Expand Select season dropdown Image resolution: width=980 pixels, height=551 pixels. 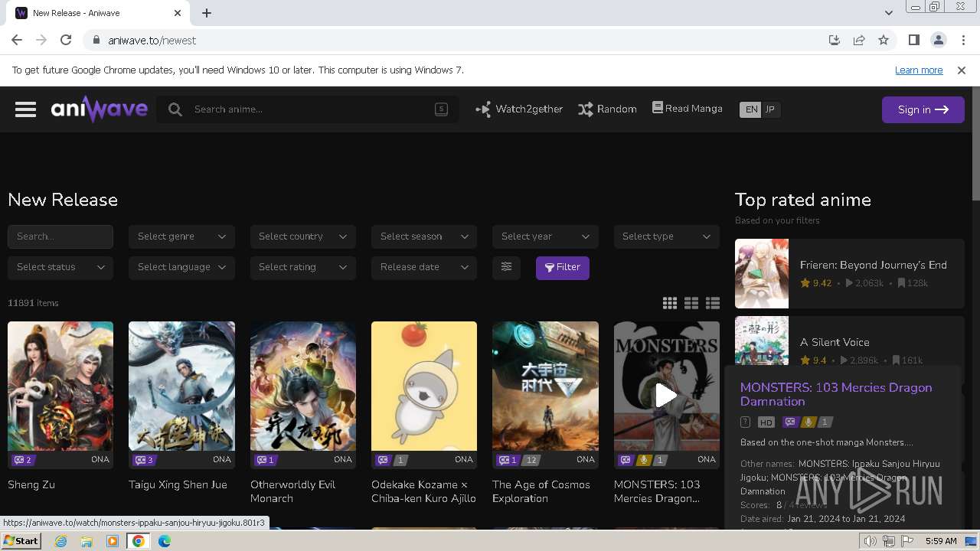click(424, 236)
